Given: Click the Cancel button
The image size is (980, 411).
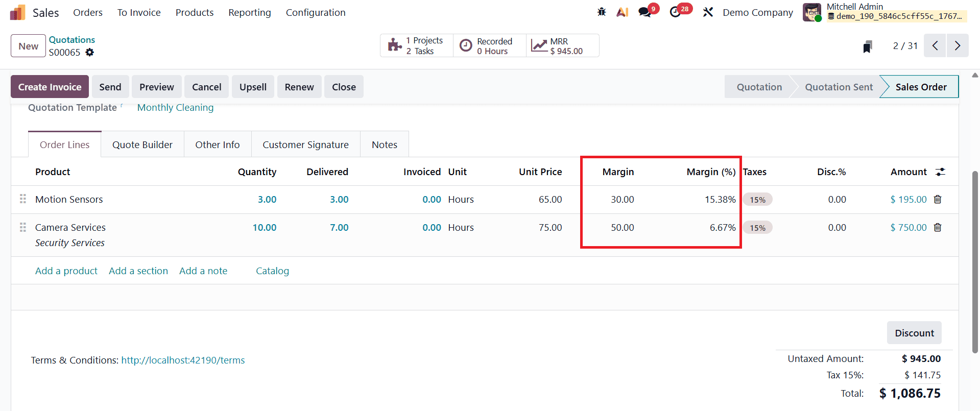Looking at the screenshot, I should 207,87.
